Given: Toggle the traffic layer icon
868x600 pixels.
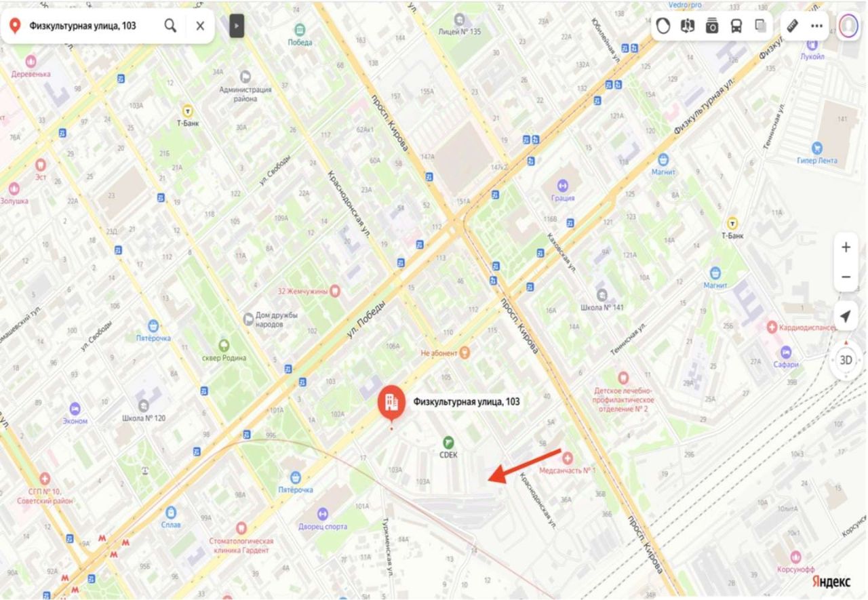Looking at the screenshot, I should pos(665,26).
